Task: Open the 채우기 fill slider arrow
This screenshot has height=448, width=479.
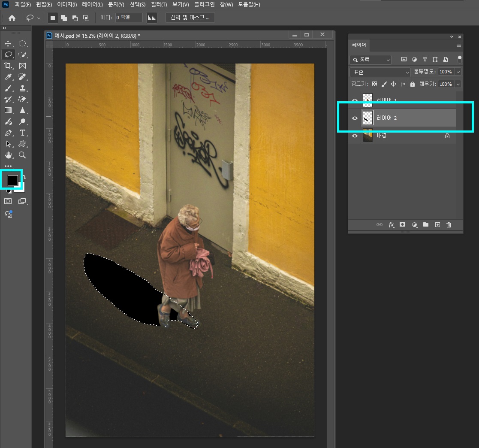Action: pos(458,84)
